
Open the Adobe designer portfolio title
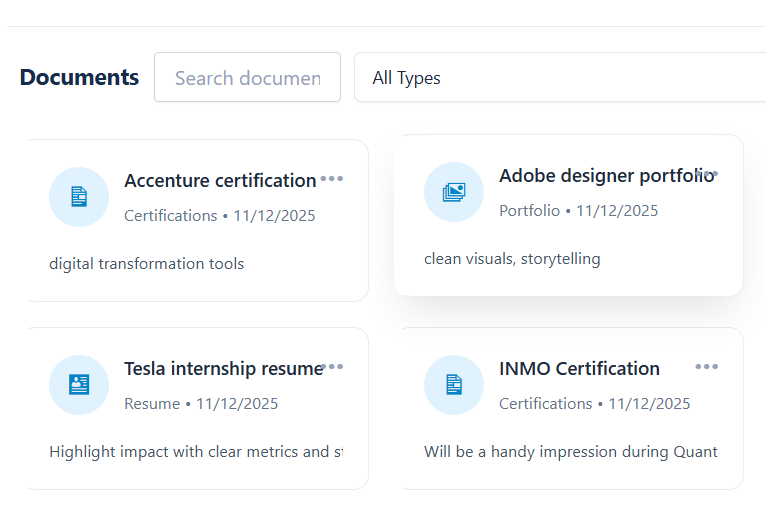click(596, 176)
